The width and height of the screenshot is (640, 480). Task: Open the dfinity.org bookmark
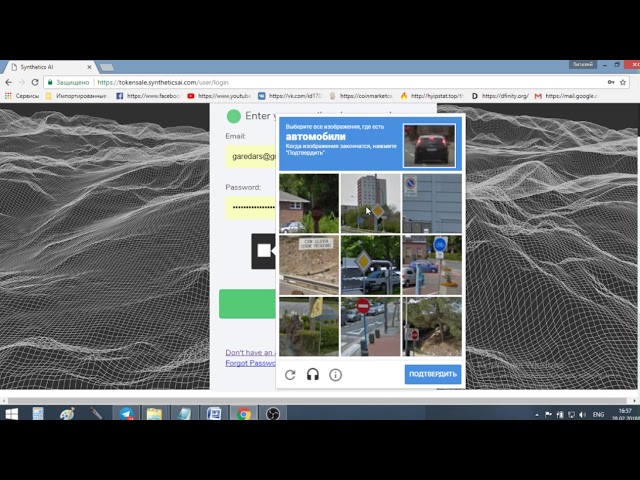[500, 96]
